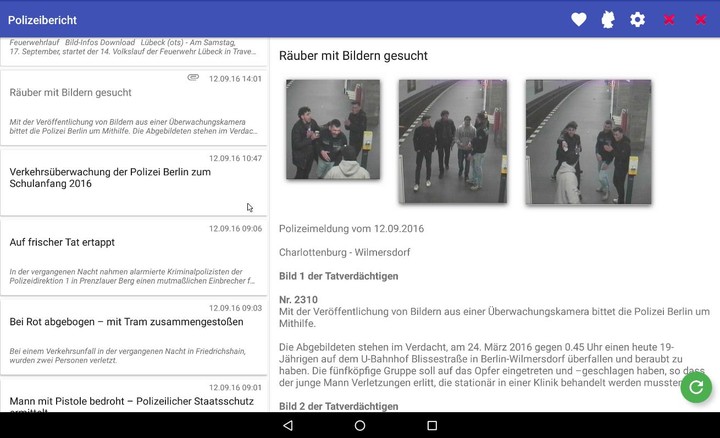
Task: Click 'Polizeimeldung vom 12.09.2016' text
Action: click(351, 229)
